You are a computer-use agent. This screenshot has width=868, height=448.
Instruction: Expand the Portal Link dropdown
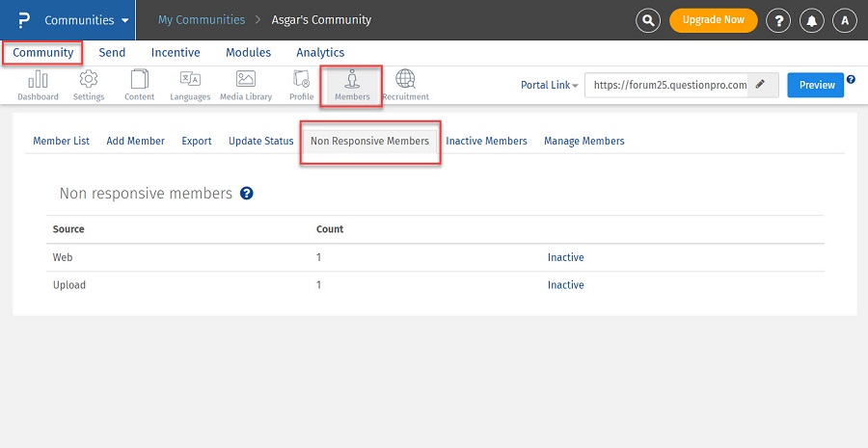point(549,85)
